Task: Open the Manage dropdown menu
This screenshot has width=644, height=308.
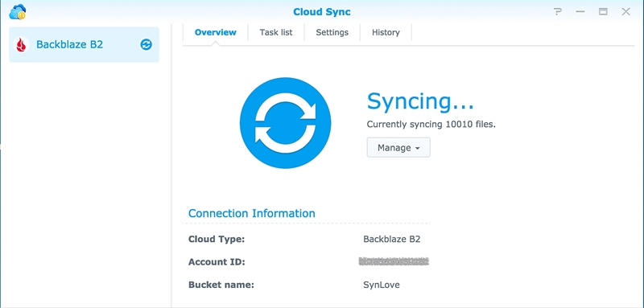Action: [x=398, y=148]
